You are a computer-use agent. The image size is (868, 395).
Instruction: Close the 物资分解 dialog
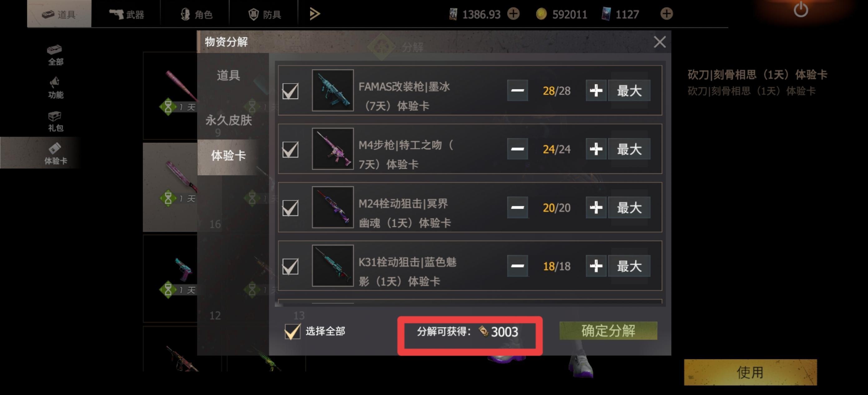[659, 42]
